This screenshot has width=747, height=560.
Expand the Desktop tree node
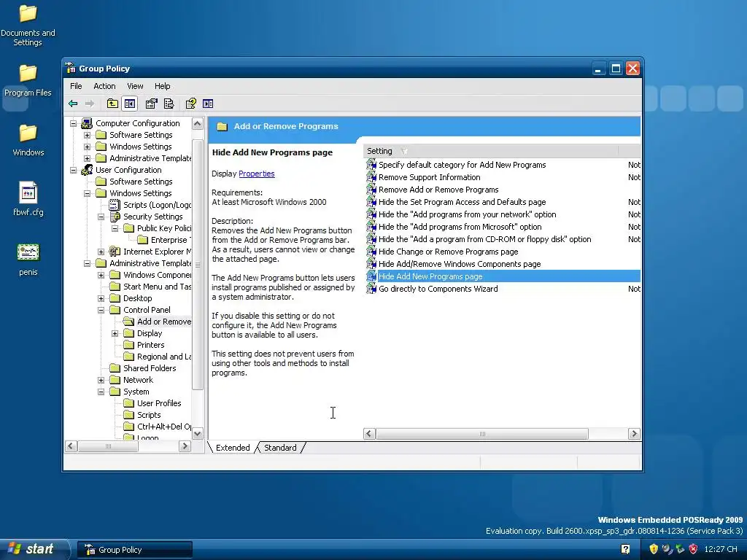101,298
